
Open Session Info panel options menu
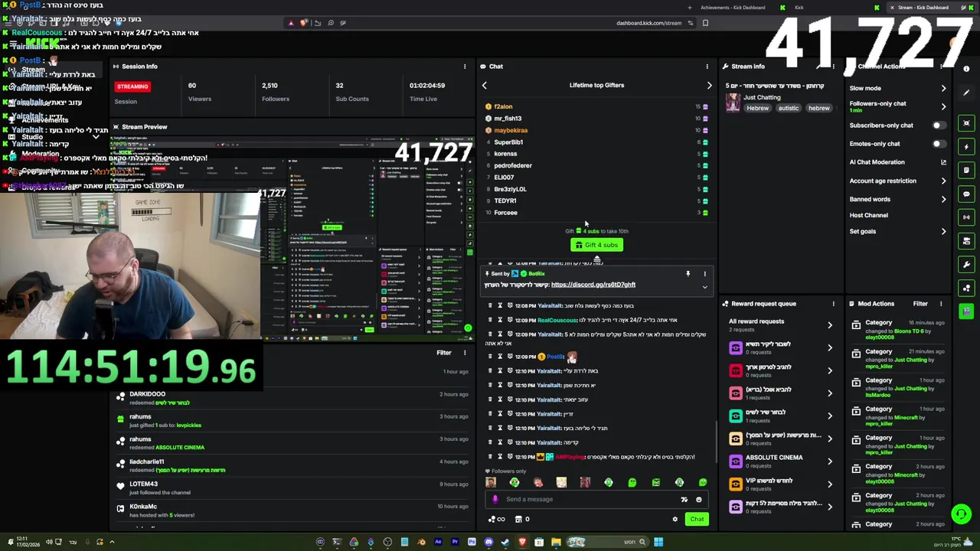coord(464,67)
